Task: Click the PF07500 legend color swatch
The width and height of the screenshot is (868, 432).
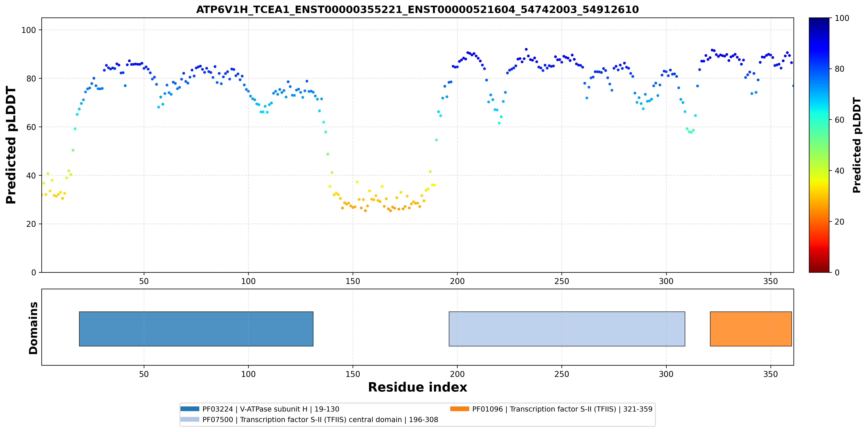Action: (190, 419)
